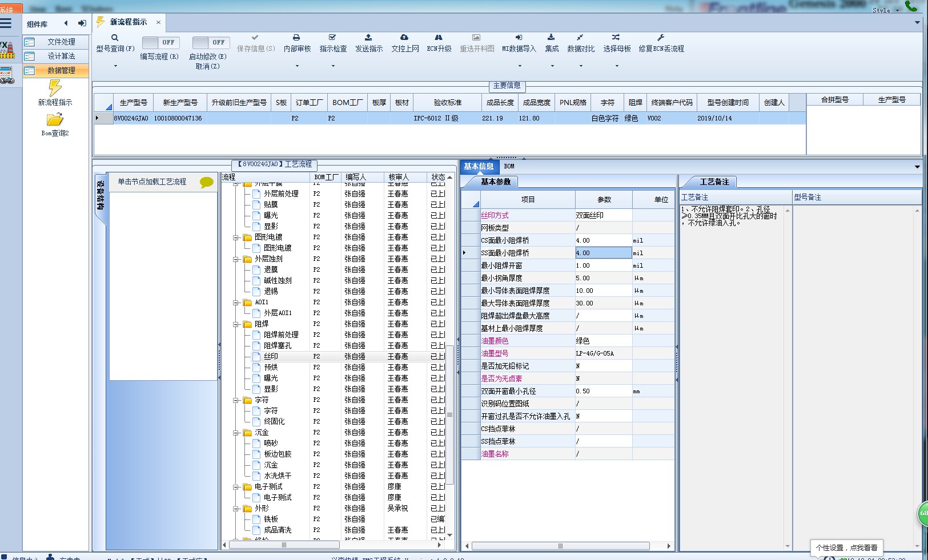Open Bom查询2 folder icon
Viewport: 928px width, 560px height.
(x=55, y=120)
